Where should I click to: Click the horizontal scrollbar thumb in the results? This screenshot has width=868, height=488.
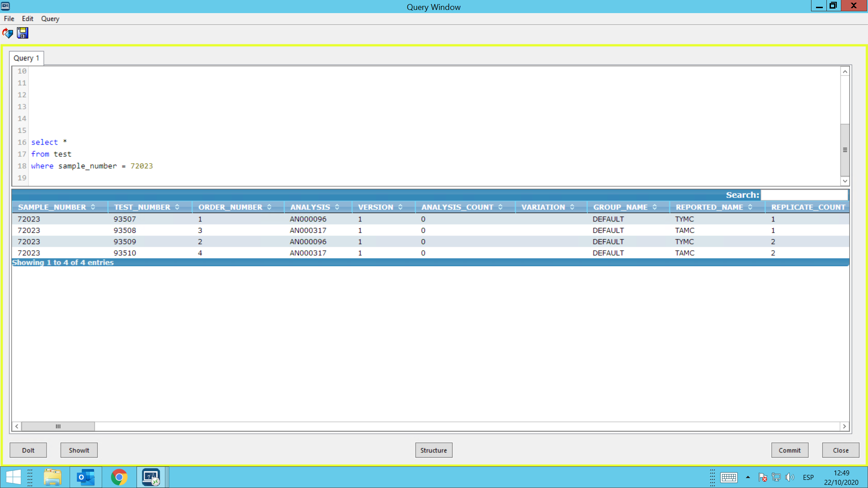[58, 426]
